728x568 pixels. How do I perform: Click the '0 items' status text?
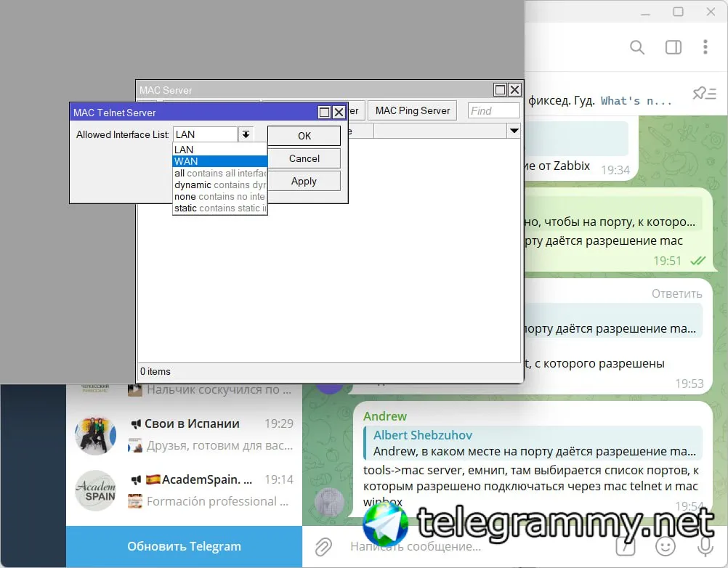(x=155, y=371)
